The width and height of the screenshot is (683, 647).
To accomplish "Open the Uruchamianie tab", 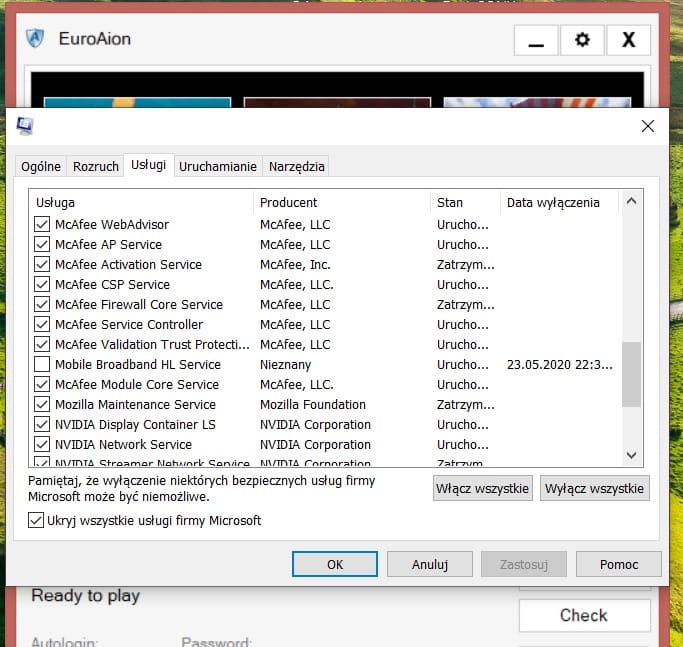I will [218, 167].
